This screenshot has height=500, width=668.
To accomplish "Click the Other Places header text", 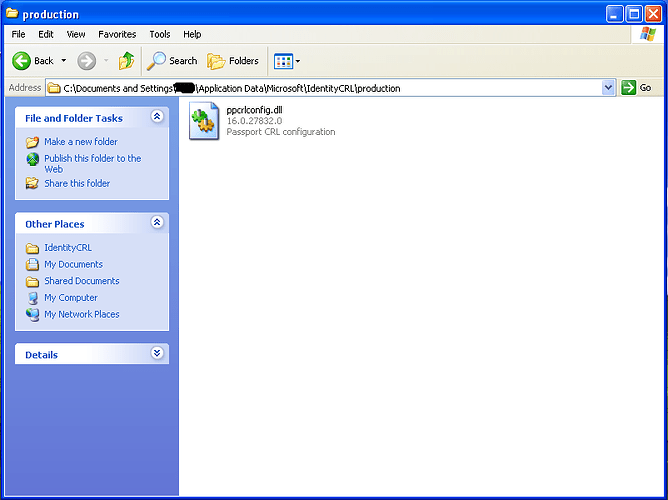I will [x=55, y=224].
